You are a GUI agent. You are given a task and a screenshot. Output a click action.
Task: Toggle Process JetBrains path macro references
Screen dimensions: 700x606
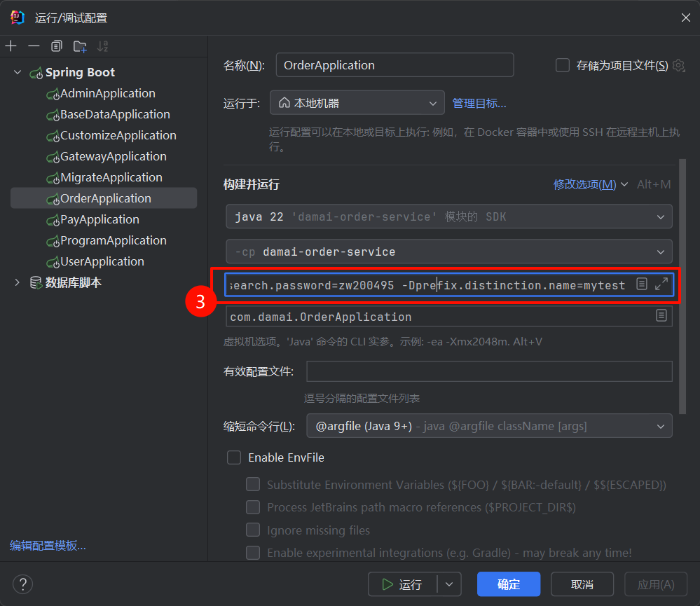[253, 507]
